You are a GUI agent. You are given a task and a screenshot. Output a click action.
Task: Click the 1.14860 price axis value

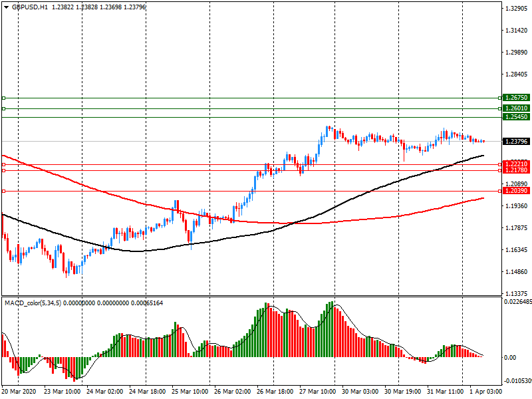(x=517, y=272)
